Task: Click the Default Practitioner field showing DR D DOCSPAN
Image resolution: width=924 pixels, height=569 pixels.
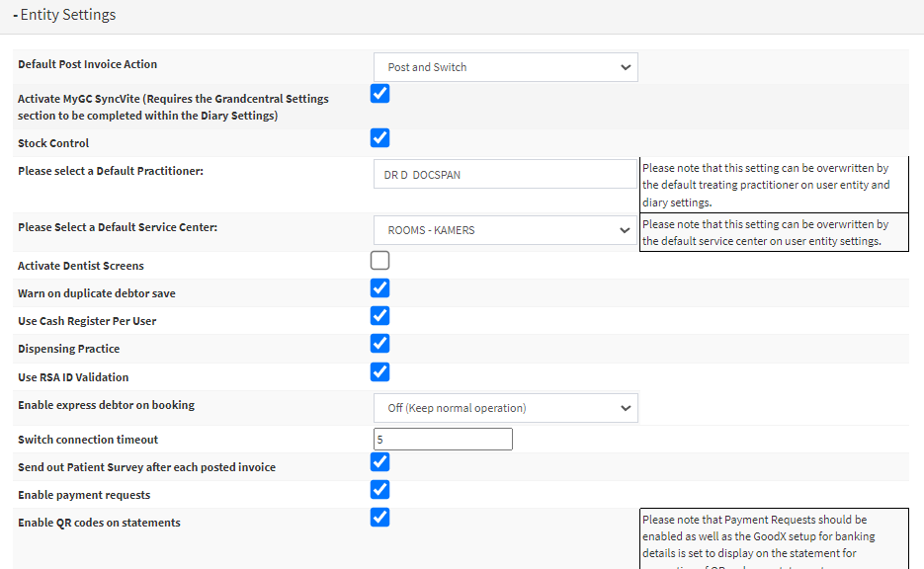Action: [505, 175]
